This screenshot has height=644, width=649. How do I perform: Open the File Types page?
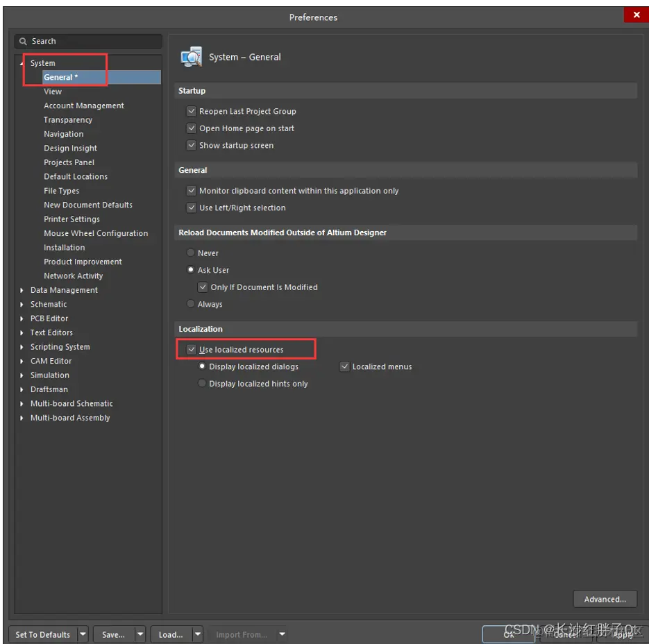pyautogui.click(x=61, y=191)
